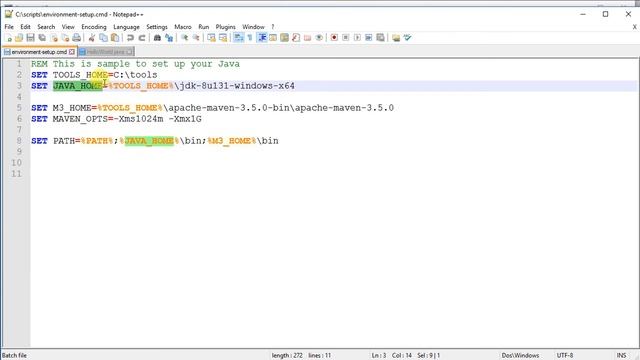Paste from clipboard toolbar icon
The width and height of the screenshot is (640, 360).
(115, 38)
